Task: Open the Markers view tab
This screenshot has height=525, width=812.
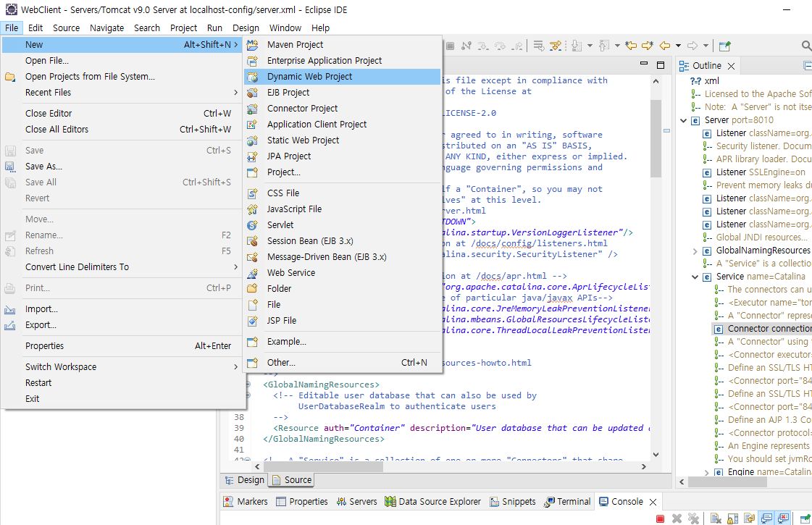Action: pyautogui.click(x=246, y=502)
